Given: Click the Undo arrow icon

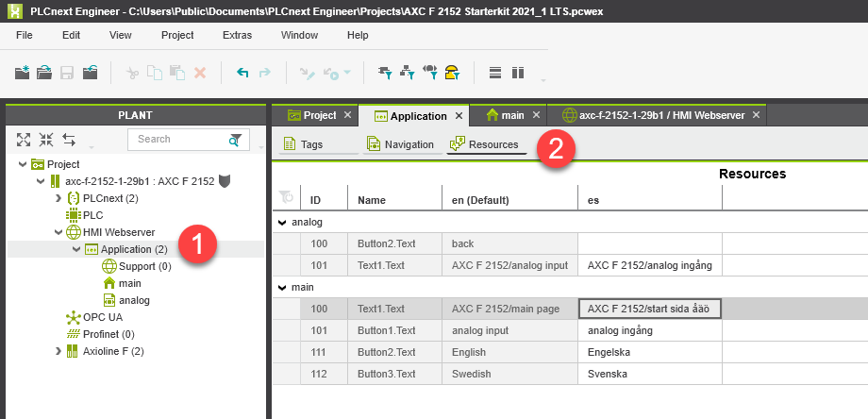Looking at the screenshot, I should [x=242, y=73].
